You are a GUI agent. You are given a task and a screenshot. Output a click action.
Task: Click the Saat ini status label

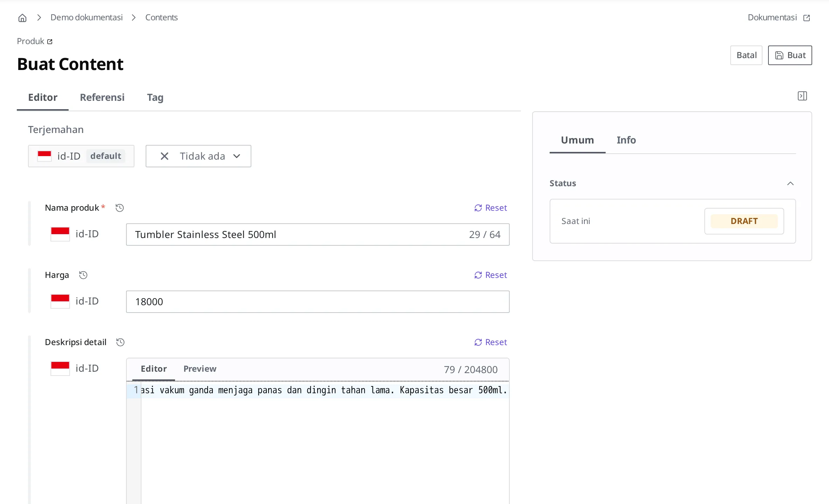(576, 221)
